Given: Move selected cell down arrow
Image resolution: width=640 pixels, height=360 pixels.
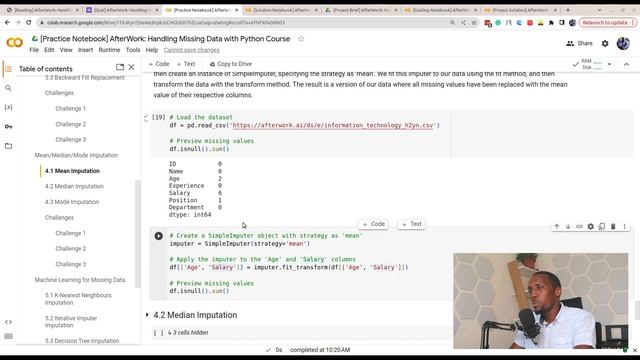Looking at the screenshot, I should (x=568, y=226).
